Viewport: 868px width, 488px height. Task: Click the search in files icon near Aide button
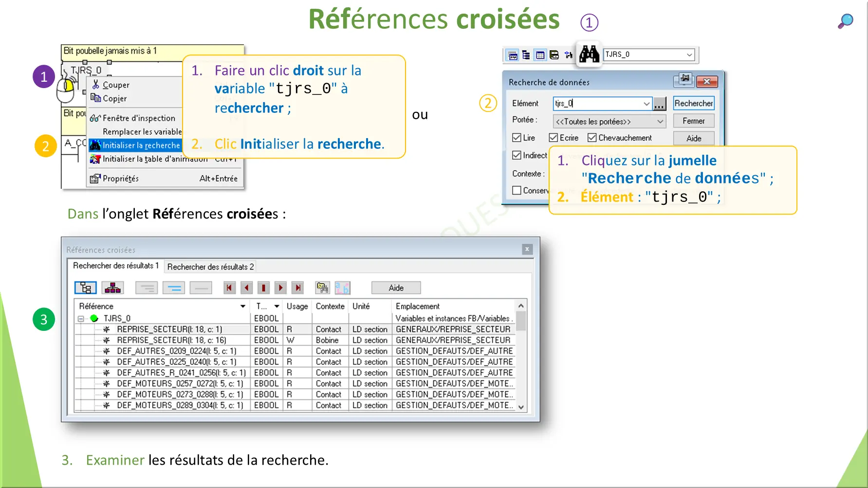322,288
